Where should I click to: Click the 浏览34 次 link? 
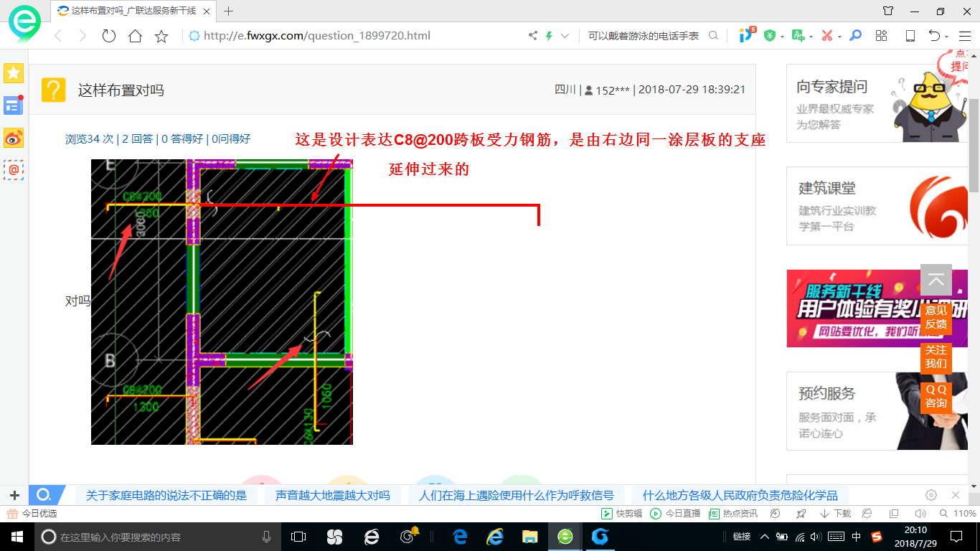click(x=90, y=139)
